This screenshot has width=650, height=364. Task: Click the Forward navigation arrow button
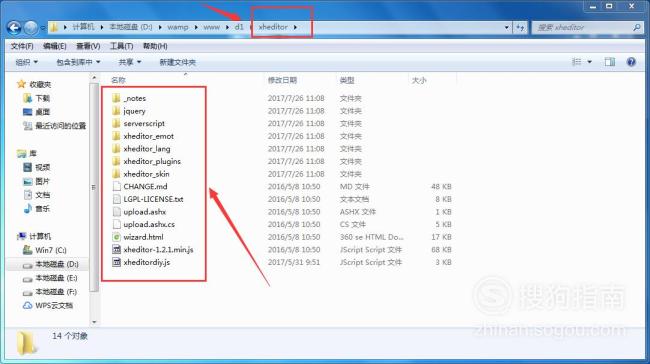[x=31, y=28]
